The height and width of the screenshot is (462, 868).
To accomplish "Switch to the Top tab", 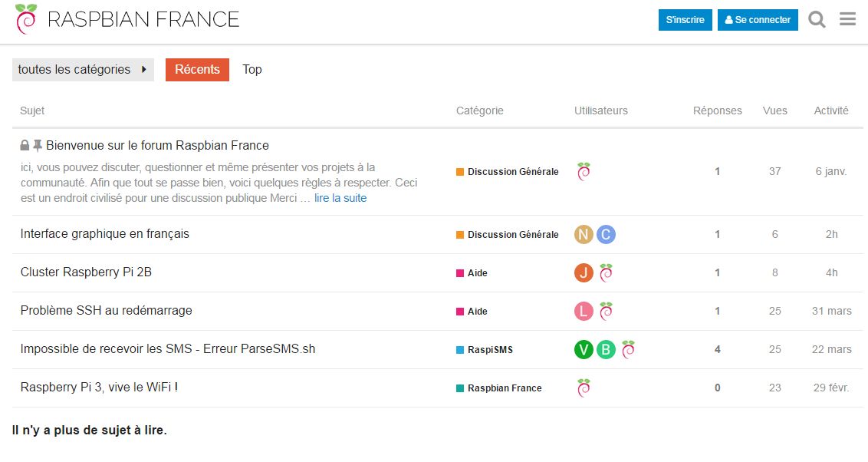I will click(252, 70).
